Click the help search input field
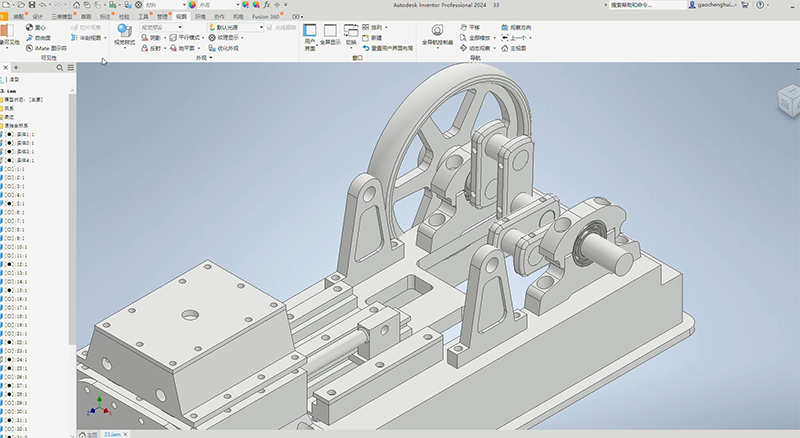 coord(638,5)
